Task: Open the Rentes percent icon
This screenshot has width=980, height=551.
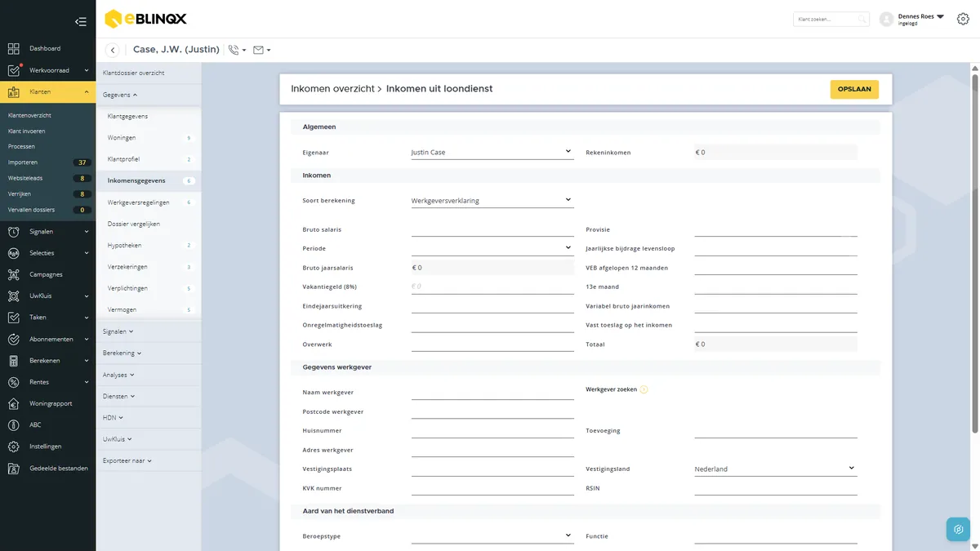Action: coord(13,382)
